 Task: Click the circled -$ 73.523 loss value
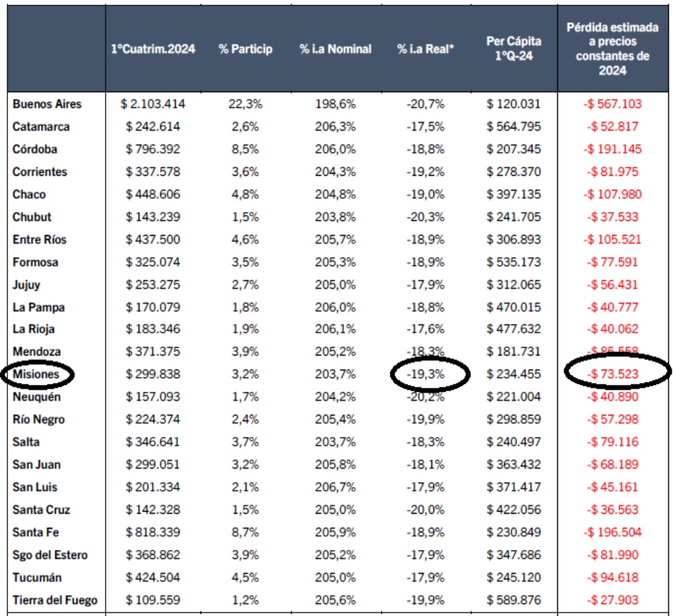(612, 374)
